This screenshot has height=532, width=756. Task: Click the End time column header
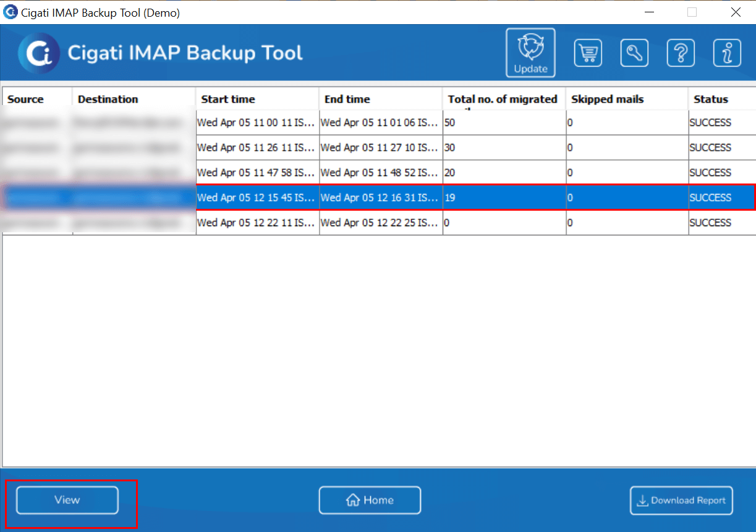coord(381,99)
